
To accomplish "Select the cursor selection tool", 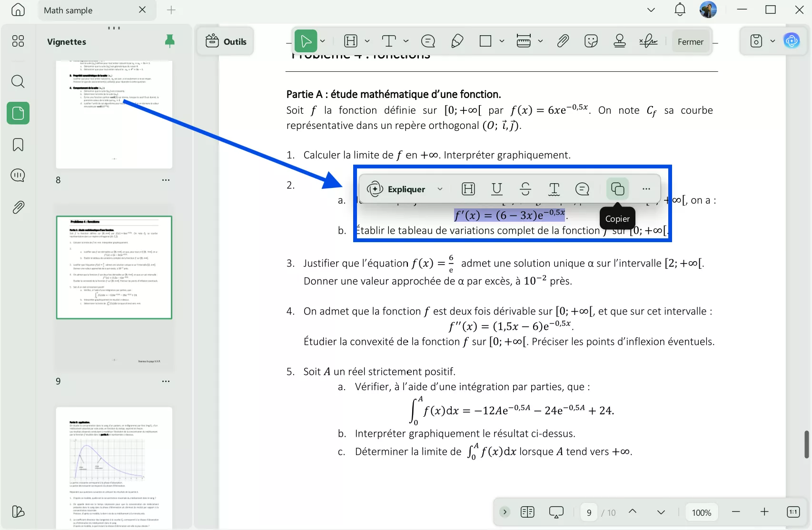I will (306, 41).
